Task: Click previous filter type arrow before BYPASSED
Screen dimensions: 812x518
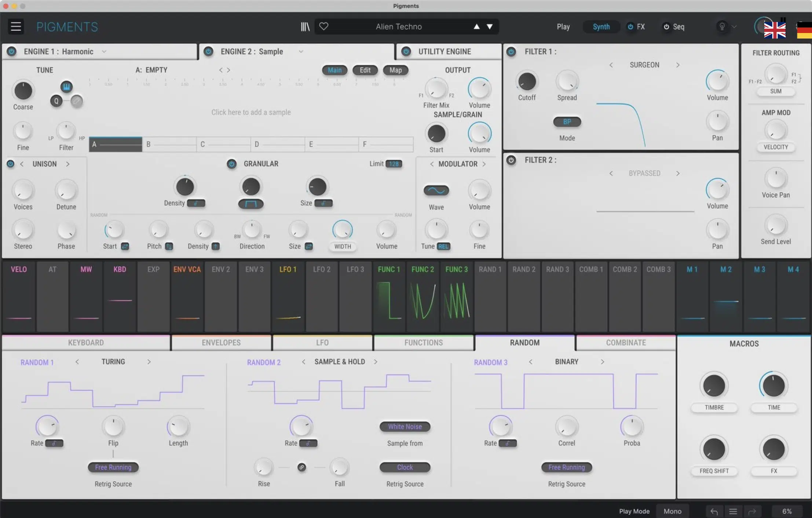Action: click(611, 173)
